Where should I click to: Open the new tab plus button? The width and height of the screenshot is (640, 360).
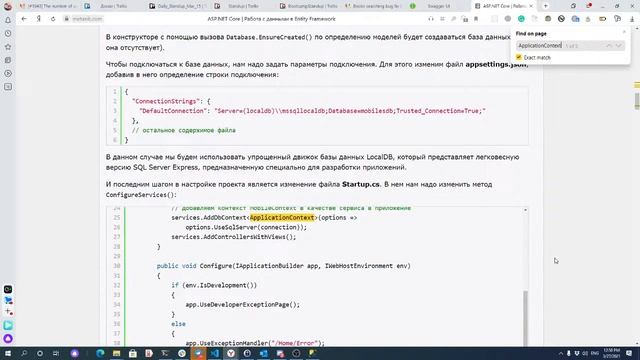click(x=546, y=6)
